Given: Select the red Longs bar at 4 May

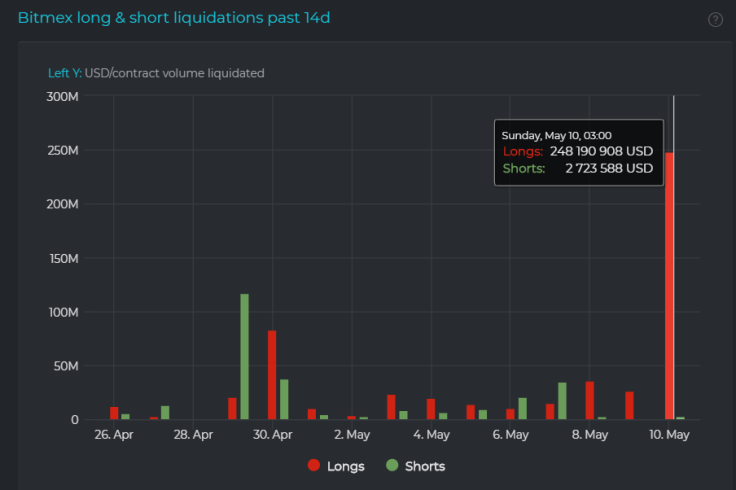Looking at the screenshot, I should 430,409.
